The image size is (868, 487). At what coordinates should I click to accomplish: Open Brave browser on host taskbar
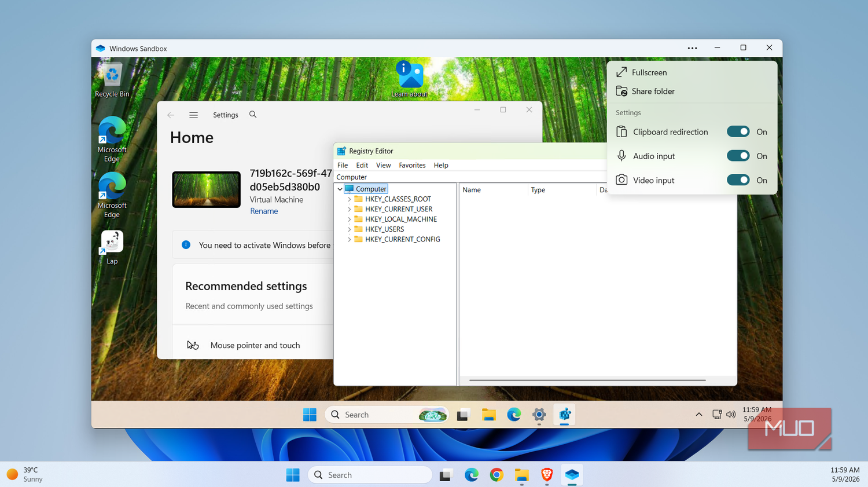(x=547, y=475)
